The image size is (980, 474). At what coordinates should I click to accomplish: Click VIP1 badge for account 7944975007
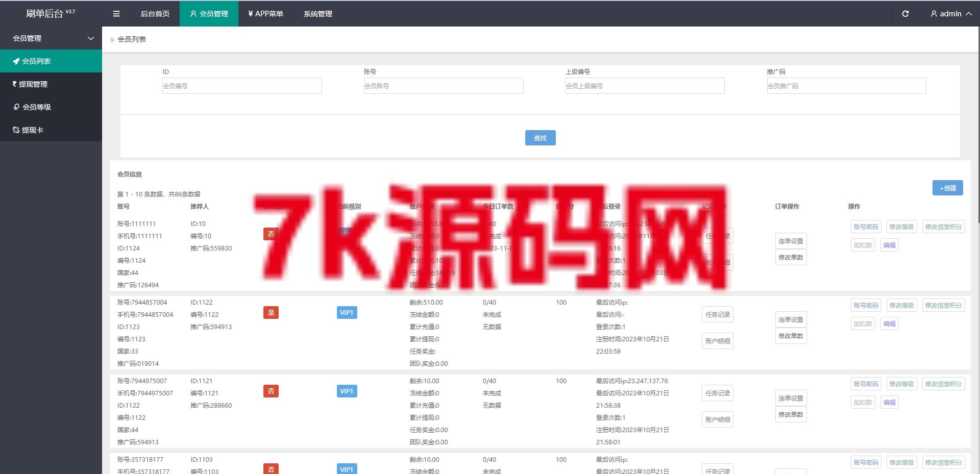(x=347, y=391)
